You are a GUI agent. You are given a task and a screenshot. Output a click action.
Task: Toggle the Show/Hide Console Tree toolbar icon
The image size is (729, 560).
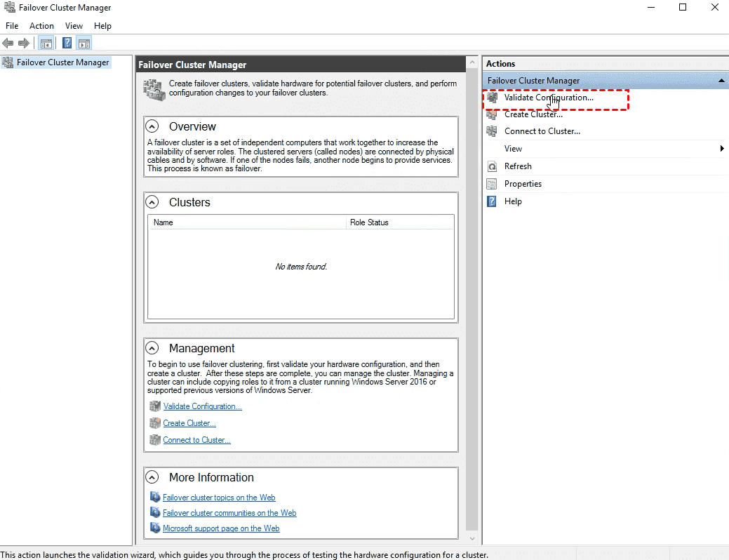click(46, 44)
